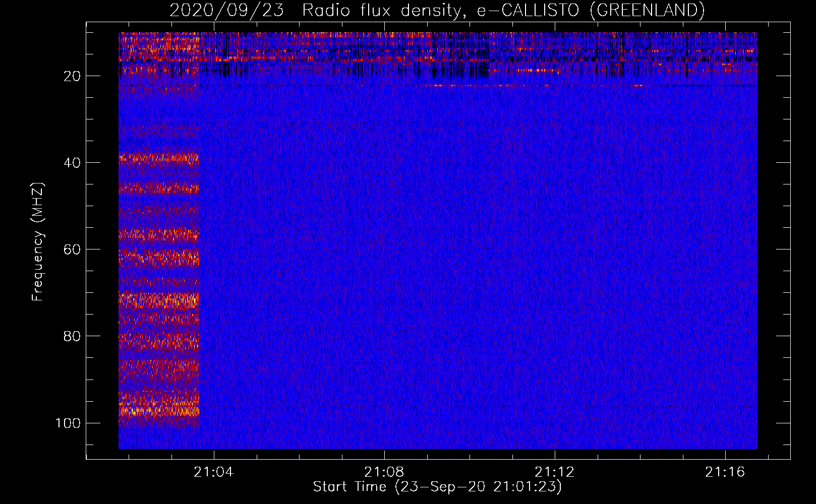Click the 21:08 time tick label
The height and width of the screenshot is (504, 816).
384,472
